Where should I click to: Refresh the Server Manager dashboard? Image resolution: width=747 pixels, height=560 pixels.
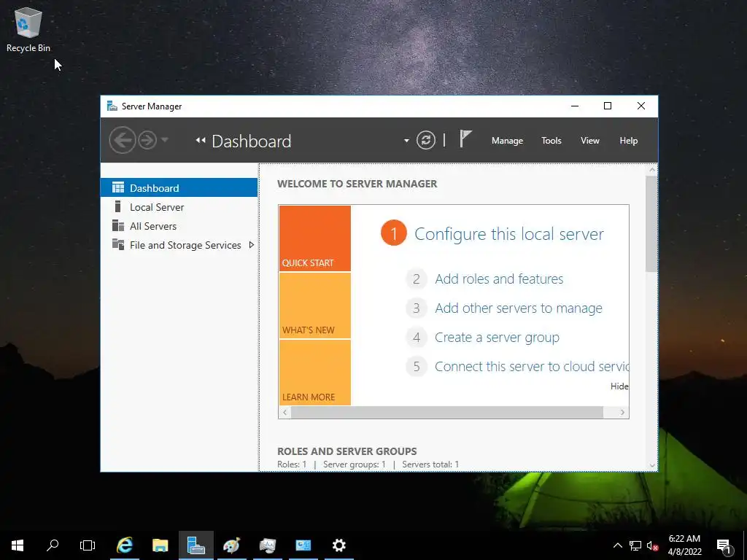coord(426,141)
